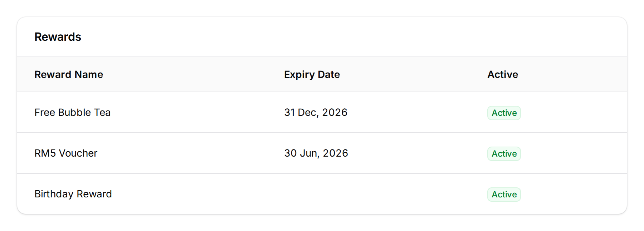
Task: Click empty expiry cell for Birthday Reward
Action: [316, 194]
